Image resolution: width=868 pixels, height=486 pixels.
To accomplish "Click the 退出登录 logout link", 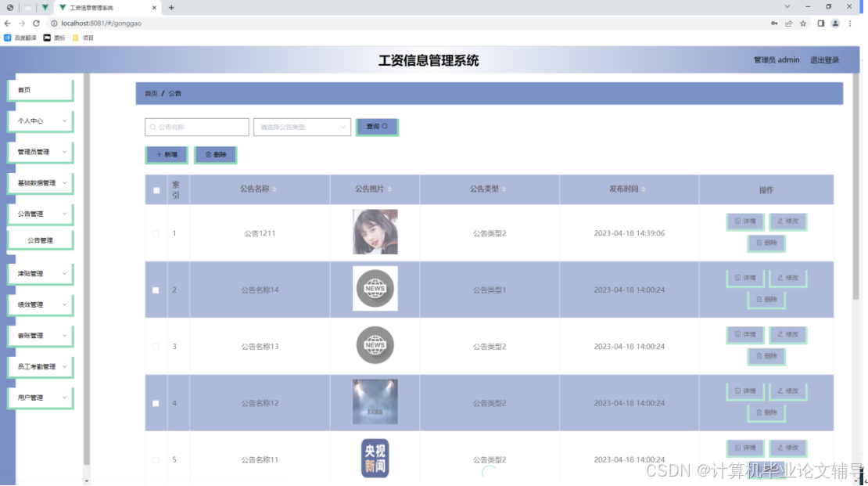I will [826, 59].
